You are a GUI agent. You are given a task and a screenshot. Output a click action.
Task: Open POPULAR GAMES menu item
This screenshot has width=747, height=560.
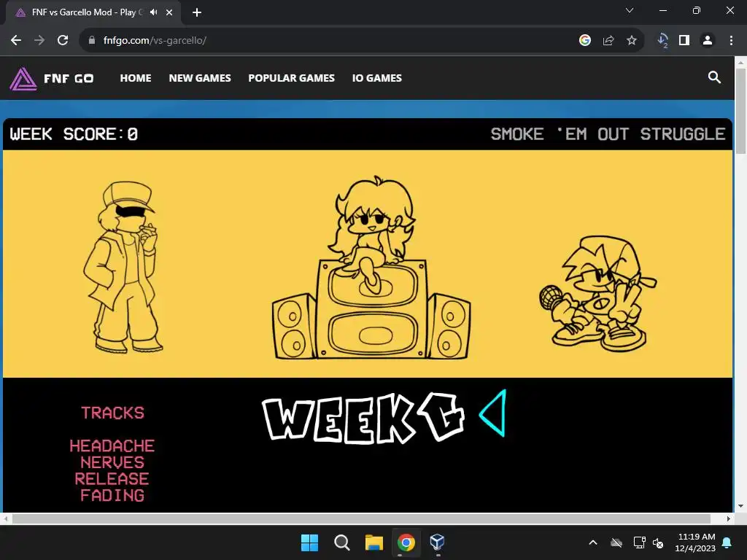coord(292,78)
